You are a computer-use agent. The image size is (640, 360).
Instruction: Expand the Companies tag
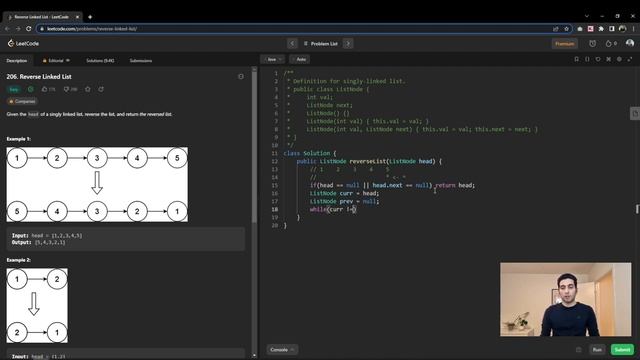pos(22,101)
